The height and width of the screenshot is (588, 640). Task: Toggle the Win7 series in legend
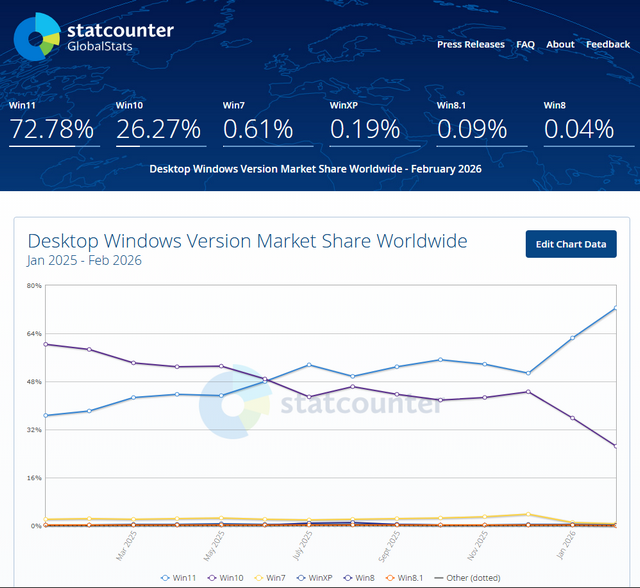[270, 578]
